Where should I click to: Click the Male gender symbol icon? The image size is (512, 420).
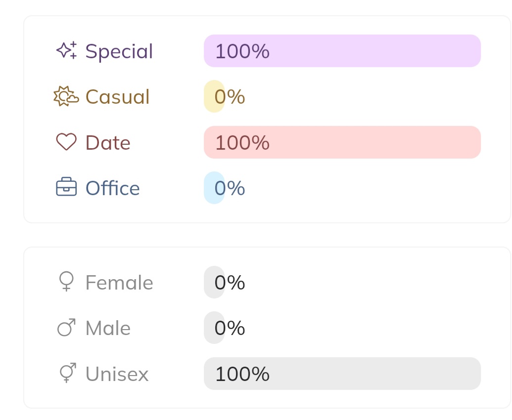click(66, 328)
